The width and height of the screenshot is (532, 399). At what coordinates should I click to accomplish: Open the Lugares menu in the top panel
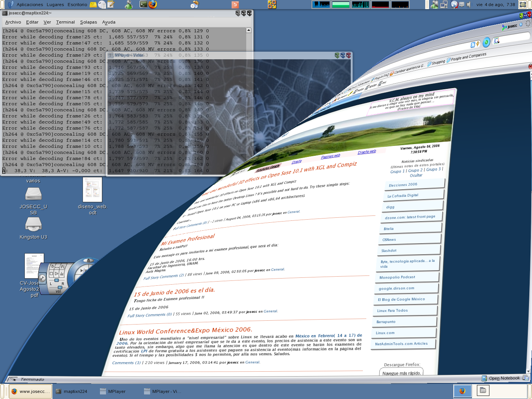tap(55, 5)
